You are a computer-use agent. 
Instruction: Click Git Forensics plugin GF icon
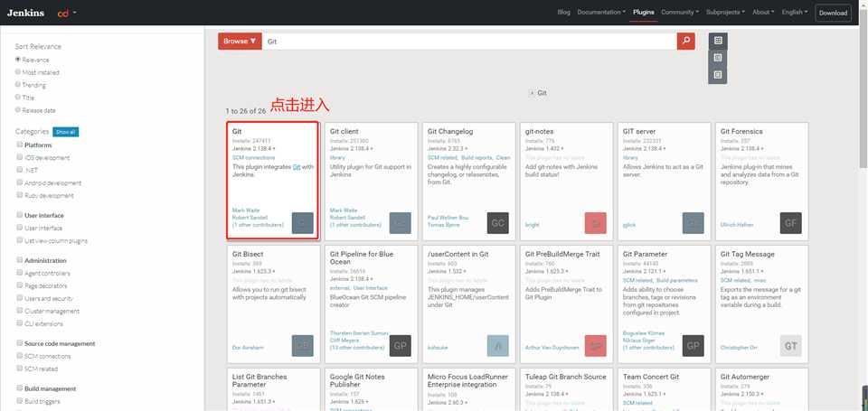(790, 223)
